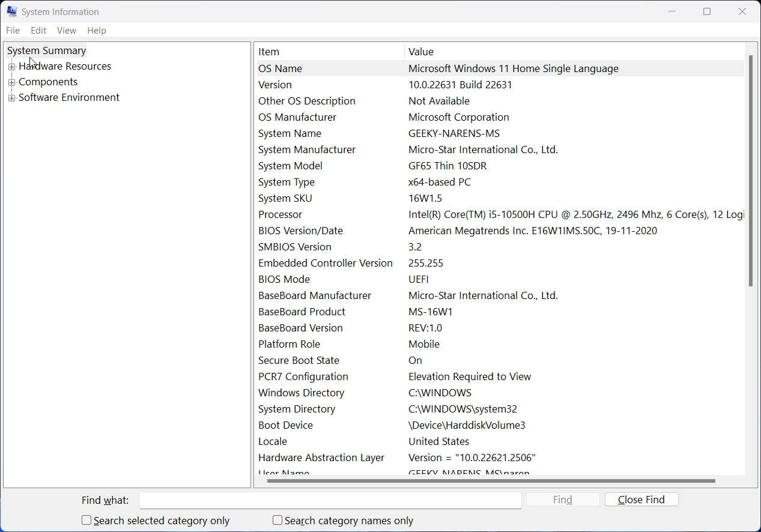Open the View menu
The width and height of the screenshot is (761, 532).
(67, 30)
